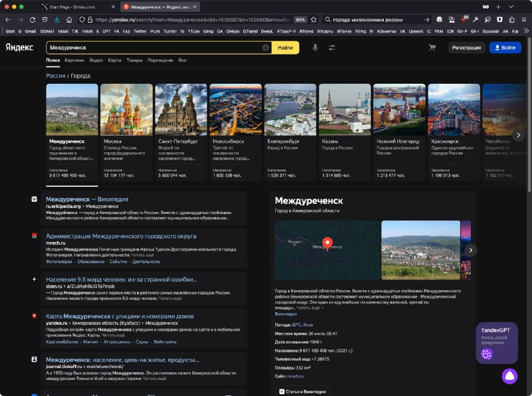Start voice search with the microphone icon
This screenshot has height=396, width=532.
coord(315,48)
